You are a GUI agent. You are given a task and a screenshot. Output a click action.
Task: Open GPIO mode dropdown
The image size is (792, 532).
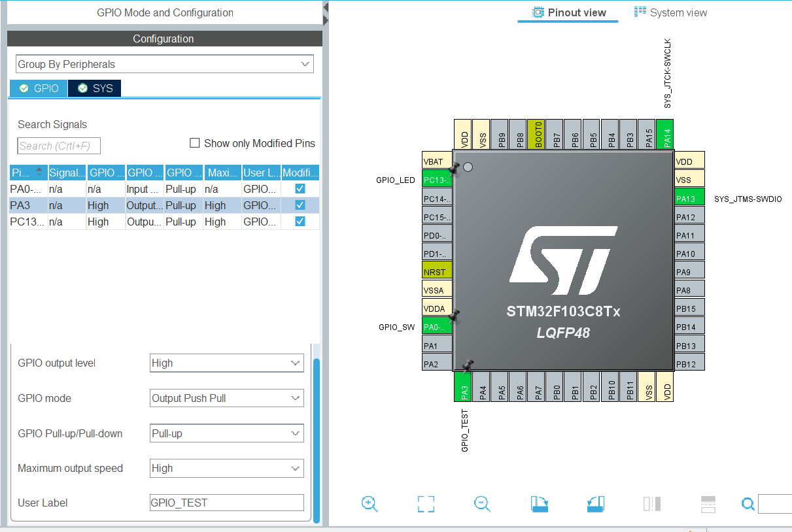coord(227,398)
